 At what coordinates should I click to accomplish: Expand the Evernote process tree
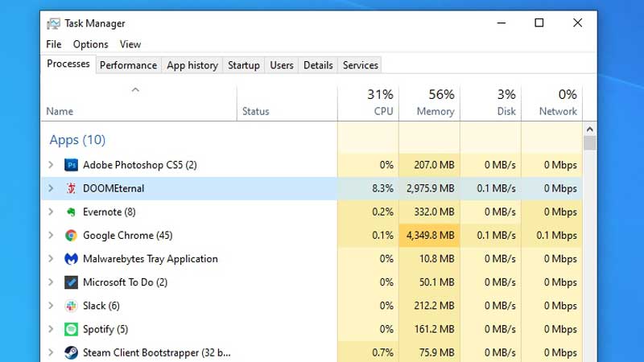(51, 212)
